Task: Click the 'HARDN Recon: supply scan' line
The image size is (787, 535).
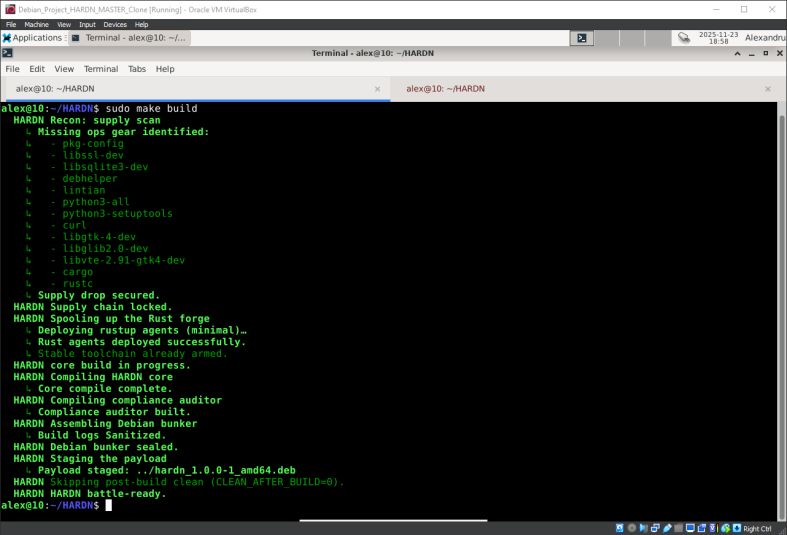Action: click(87, 120)
